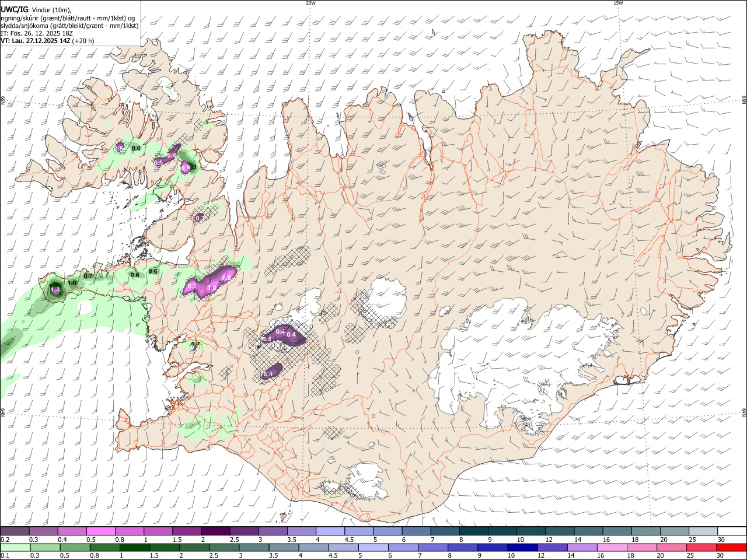
Task: Click the 'slydda/snjókoma (grátt/bleikt/grænt - mm/1klst)' line
Action: 69,26
